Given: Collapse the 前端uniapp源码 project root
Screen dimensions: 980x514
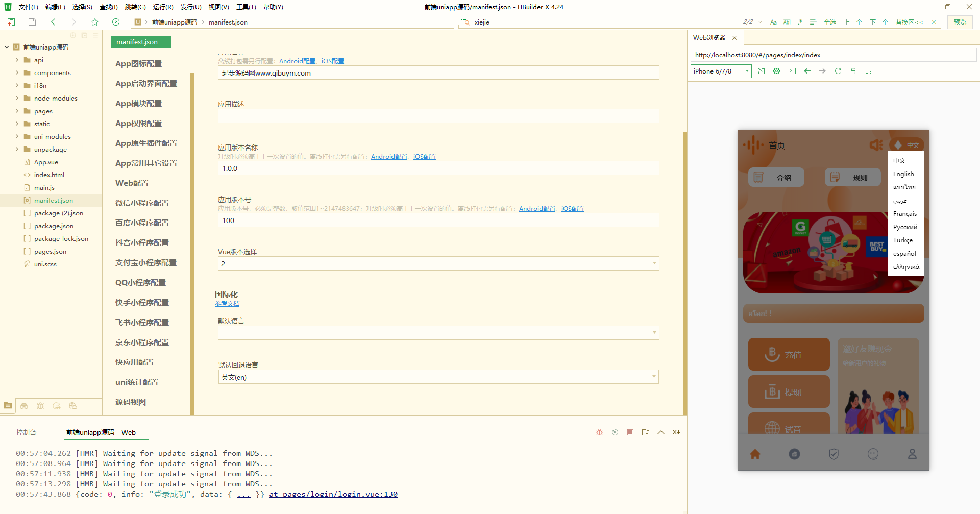Looking at the screenshot, I should point(7,47).
